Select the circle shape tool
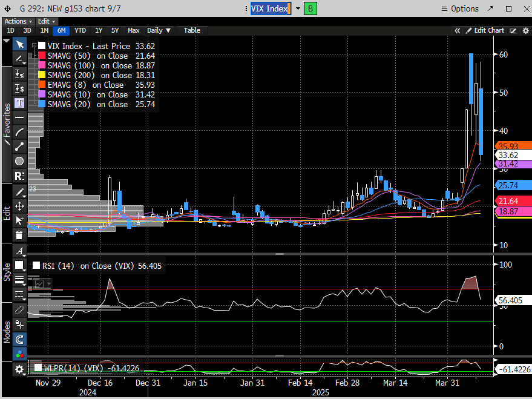 pos(19,161)
